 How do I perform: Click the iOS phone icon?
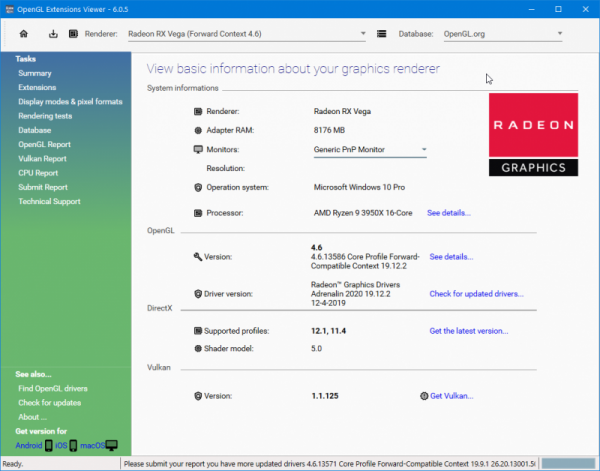coord(74,445)
